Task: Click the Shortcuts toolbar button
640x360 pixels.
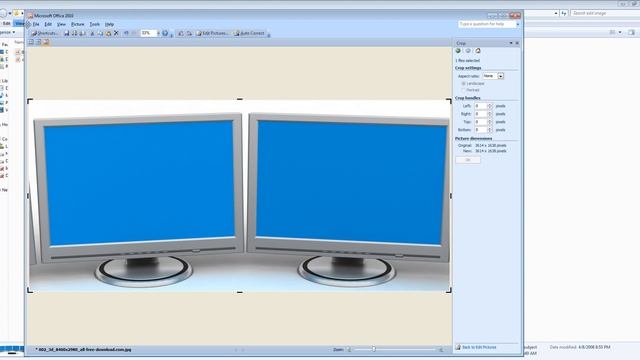Action: [45, 33]
